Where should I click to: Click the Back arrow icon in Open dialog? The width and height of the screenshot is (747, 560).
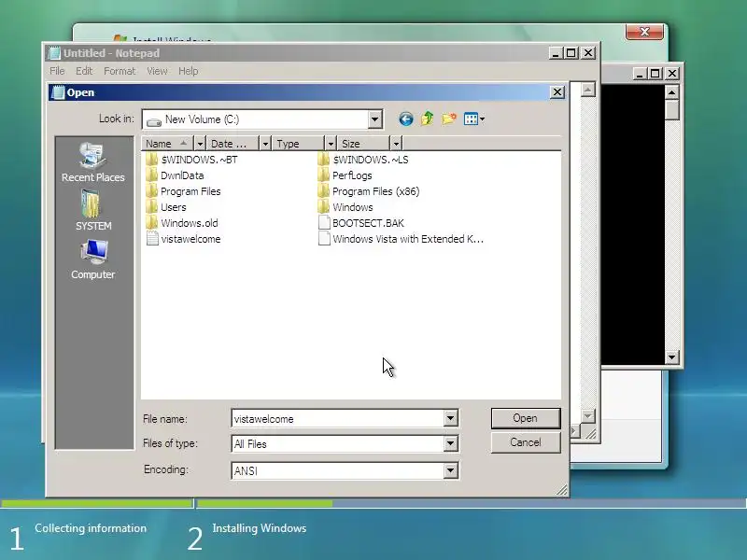[406, 119]
